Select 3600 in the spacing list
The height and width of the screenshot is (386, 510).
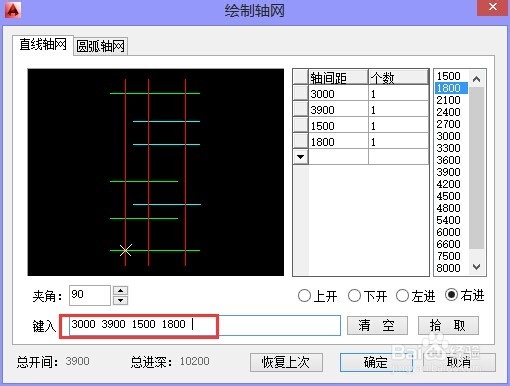pyautogui.click(x=449, y=160)
